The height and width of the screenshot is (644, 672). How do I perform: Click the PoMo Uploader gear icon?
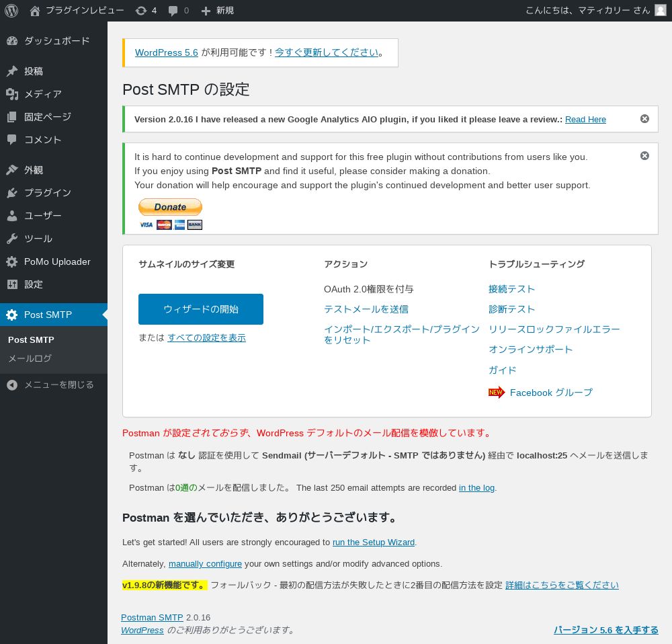(x=12, y=261)
